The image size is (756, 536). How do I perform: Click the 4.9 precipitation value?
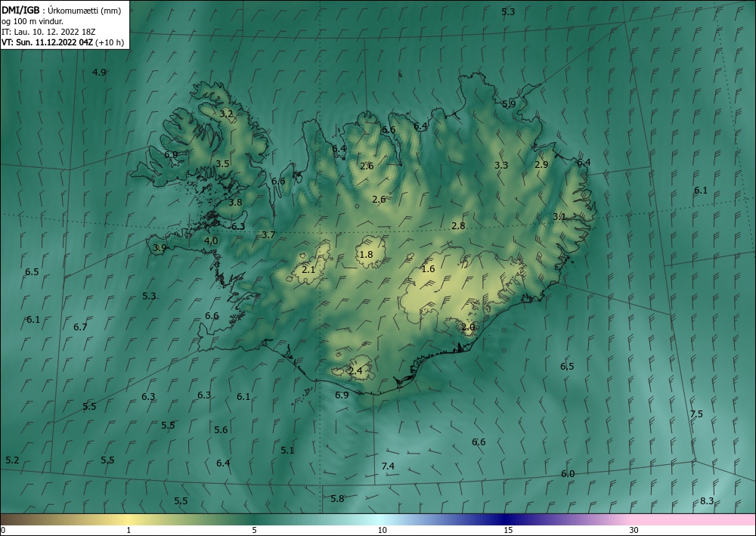(x=99, y=73)
